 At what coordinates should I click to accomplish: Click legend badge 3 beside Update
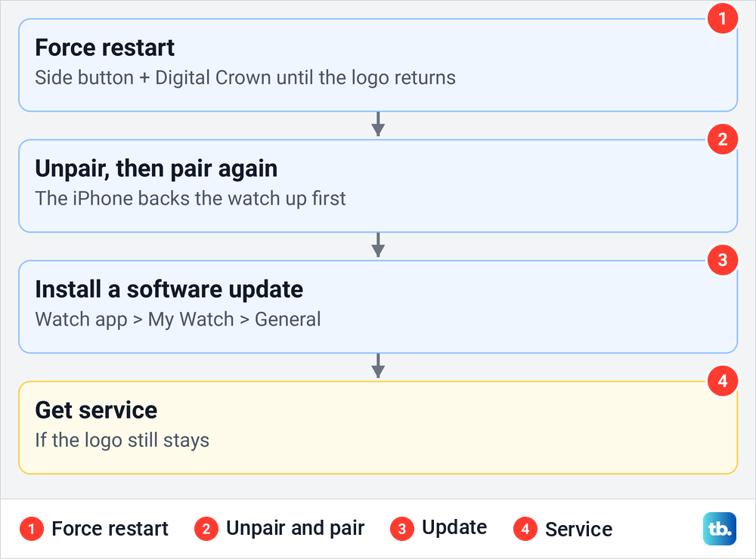point(402,529)
